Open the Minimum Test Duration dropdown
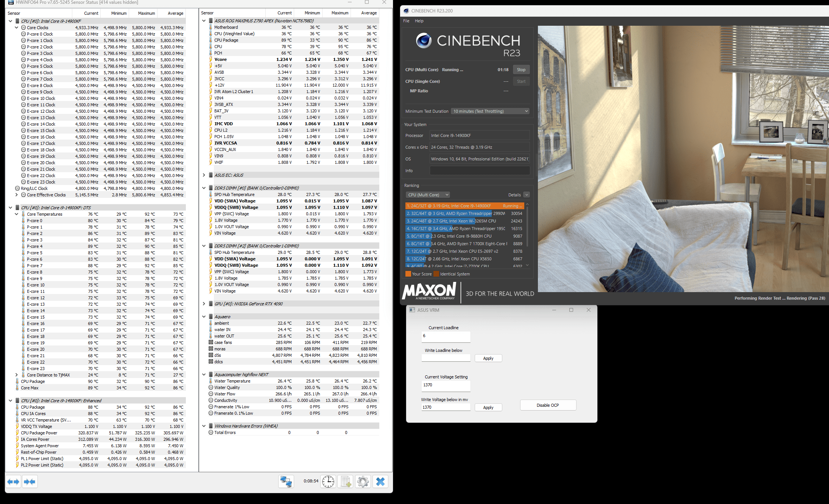 pyautogui.click(x=490, y=111)
